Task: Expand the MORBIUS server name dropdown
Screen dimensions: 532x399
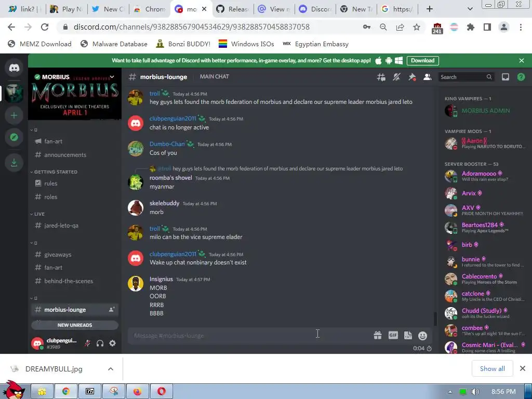Action: pos(112,77)
